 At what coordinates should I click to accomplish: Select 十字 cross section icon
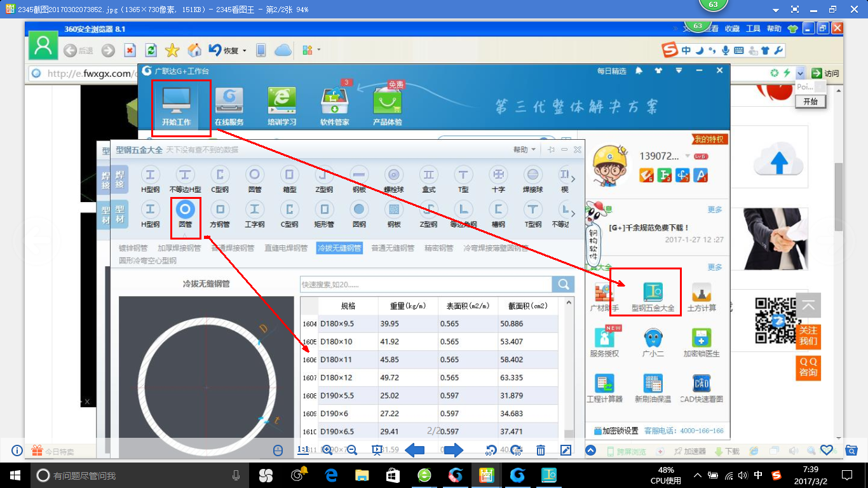click(498, 179)
